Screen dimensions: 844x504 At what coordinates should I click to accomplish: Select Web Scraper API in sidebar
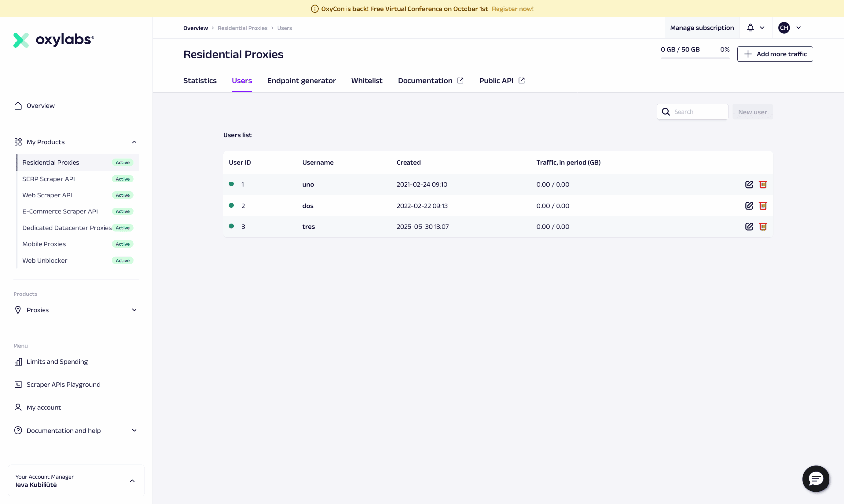click(x=78, y=195)
